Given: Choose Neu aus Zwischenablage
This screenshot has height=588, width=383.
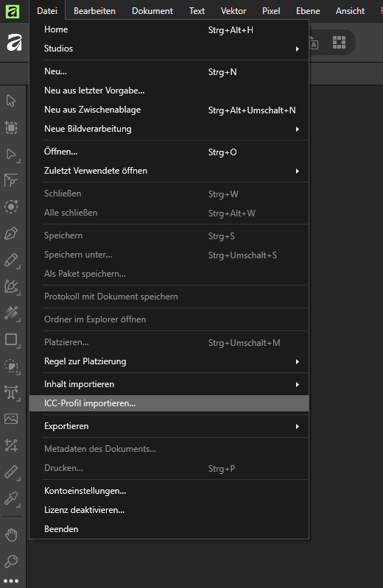Looking at the screenshot, I should tap(169, 110).
